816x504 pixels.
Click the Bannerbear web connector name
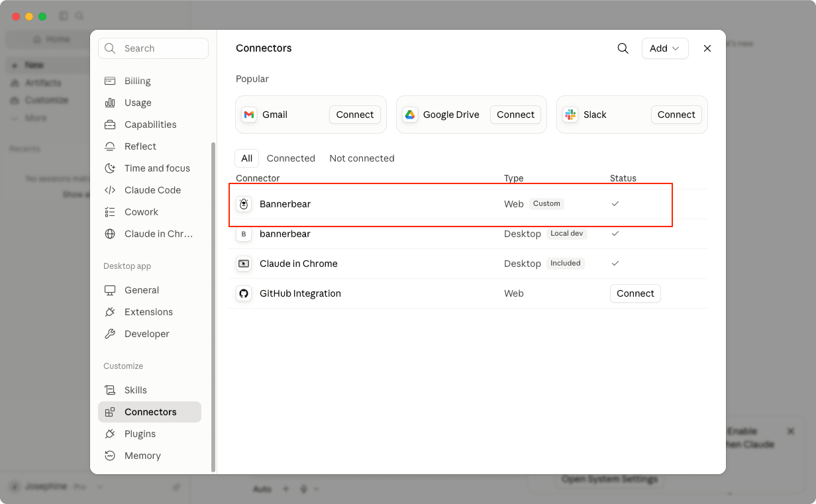click(285, 204)
